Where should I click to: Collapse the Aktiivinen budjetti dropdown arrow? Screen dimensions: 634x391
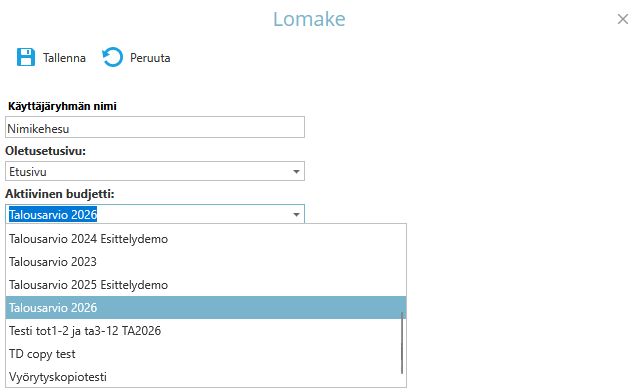296,214
